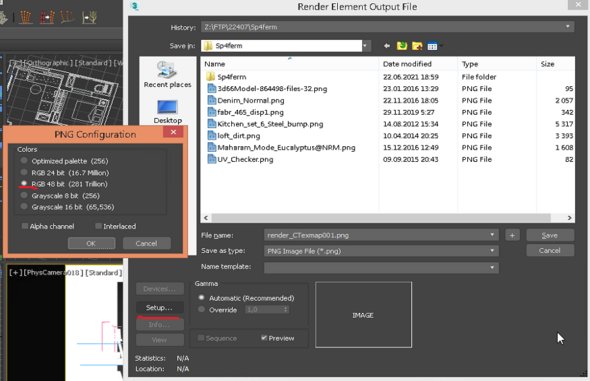Enable Interlaced checkbox
590x381 pixels.
(98, 226)
